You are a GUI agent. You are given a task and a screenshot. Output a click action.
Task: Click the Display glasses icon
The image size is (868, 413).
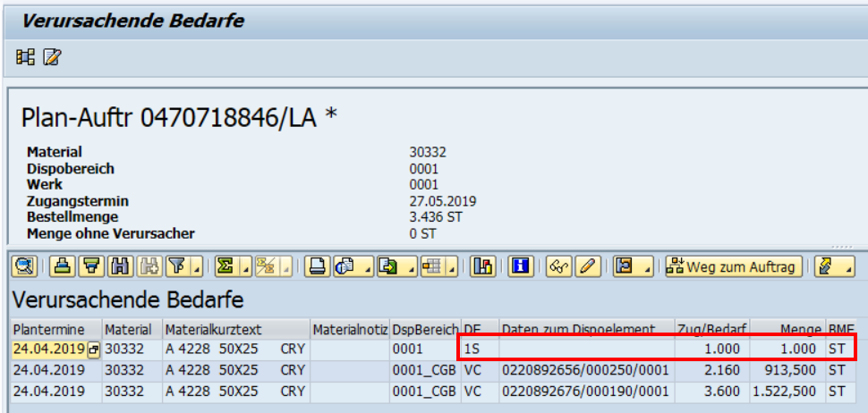tap(560, 266)
